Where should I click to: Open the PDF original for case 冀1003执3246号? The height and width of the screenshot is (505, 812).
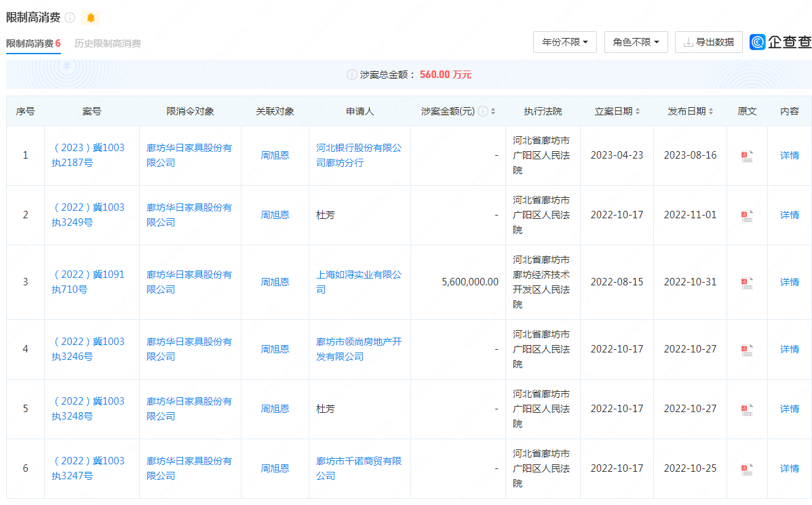[747, 350]
